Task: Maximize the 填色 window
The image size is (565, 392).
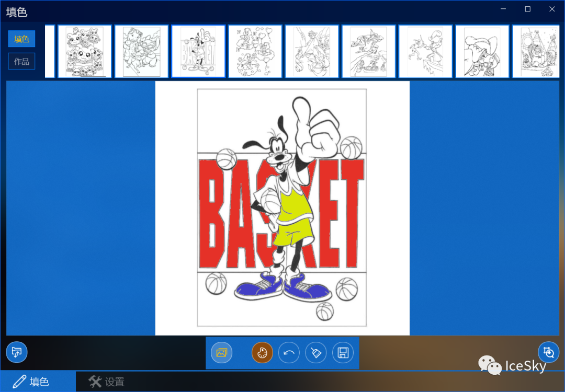Action: pyautogui.click(x=527, y=9)
